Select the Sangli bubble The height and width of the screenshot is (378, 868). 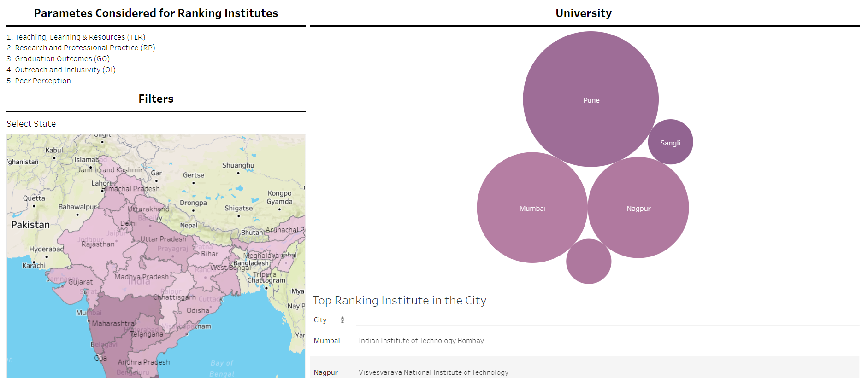(670, 142)
